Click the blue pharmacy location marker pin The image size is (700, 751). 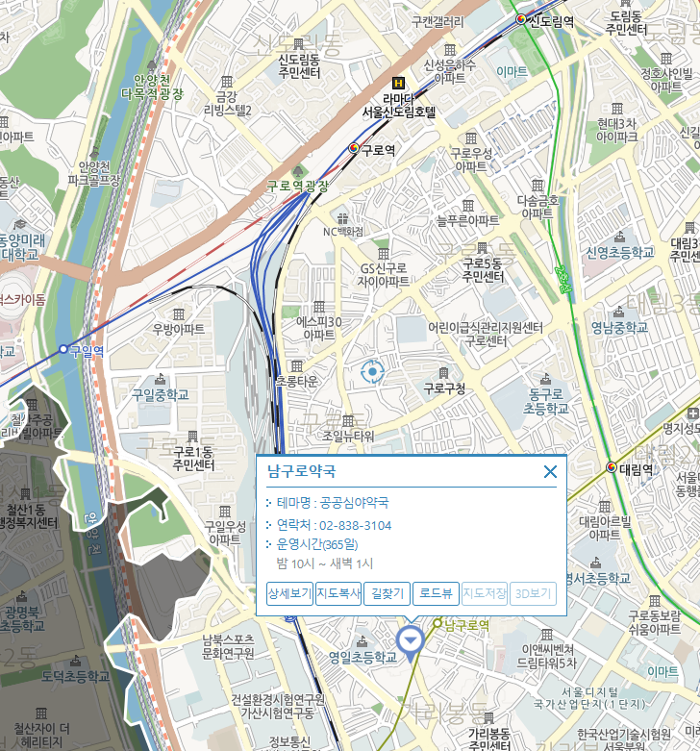[411, 642]
